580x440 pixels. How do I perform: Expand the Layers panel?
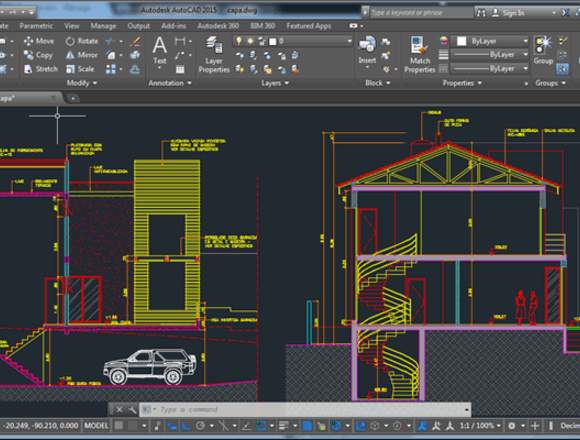(275, 83)
